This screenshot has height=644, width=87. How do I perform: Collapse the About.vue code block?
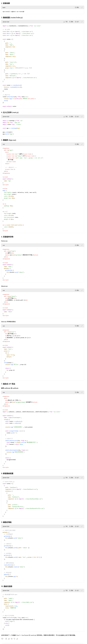click(x=82, y=290)
